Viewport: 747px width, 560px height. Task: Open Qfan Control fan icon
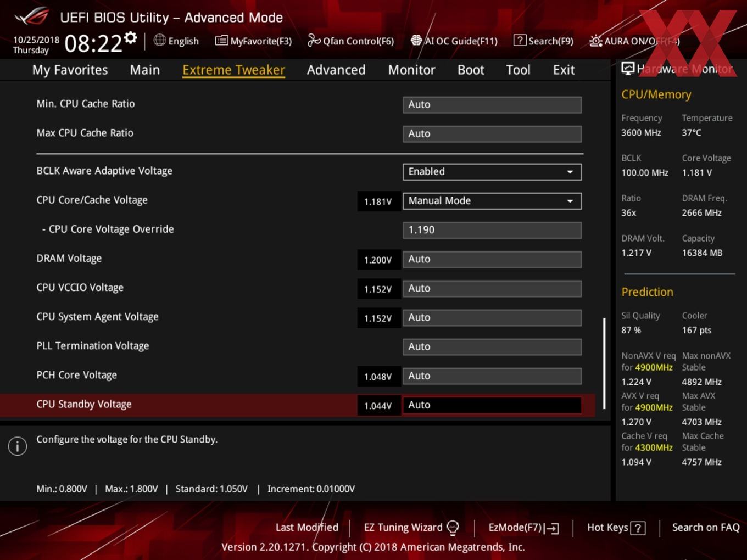coord(314,40)
